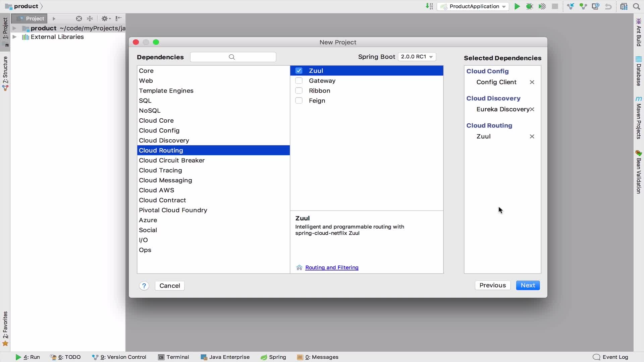Click the gear settings icon in Project panel
Screen dimensions: 644x362
[105, 18]
